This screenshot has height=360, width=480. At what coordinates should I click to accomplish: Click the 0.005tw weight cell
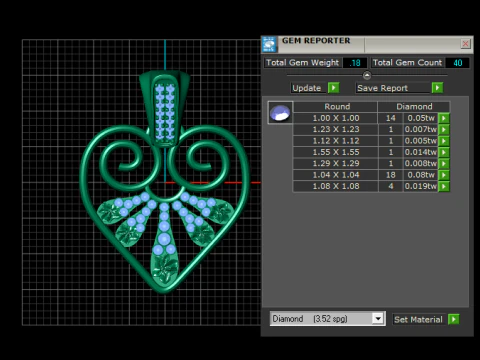pyautogui.click(x=421, y=141)
